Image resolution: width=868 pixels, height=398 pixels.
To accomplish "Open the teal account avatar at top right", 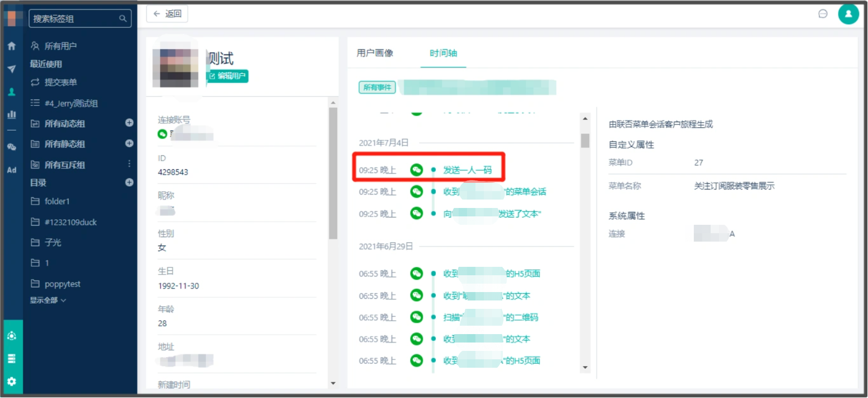I will pyautogui.click(x=848, y=13).
